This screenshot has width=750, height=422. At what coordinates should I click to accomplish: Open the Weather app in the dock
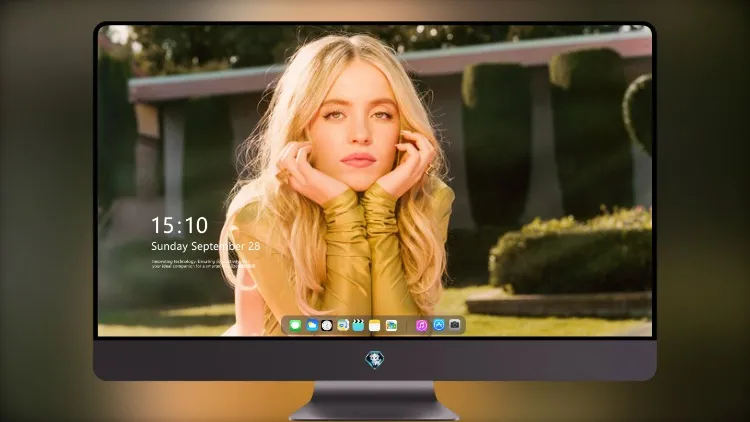click(312, 325)
